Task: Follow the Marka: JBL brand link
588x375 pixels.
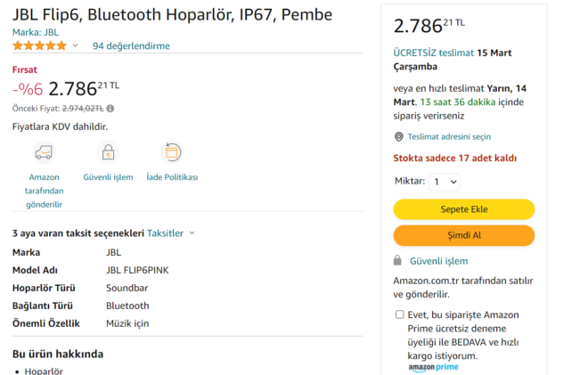Action: pyautogui.click(x=37, y=31)
